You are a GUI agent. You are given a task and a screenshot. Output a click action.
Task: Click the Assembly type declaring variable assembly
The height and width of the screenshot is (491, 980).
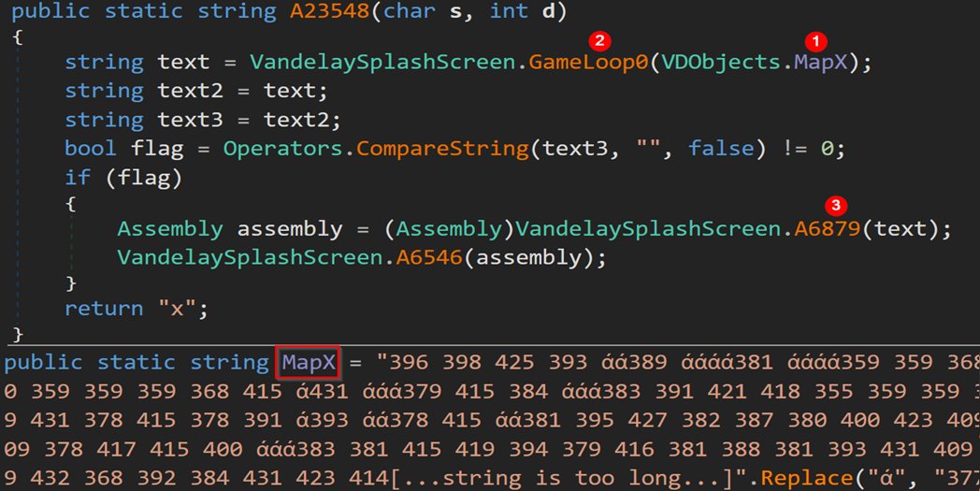coord(170,228)
